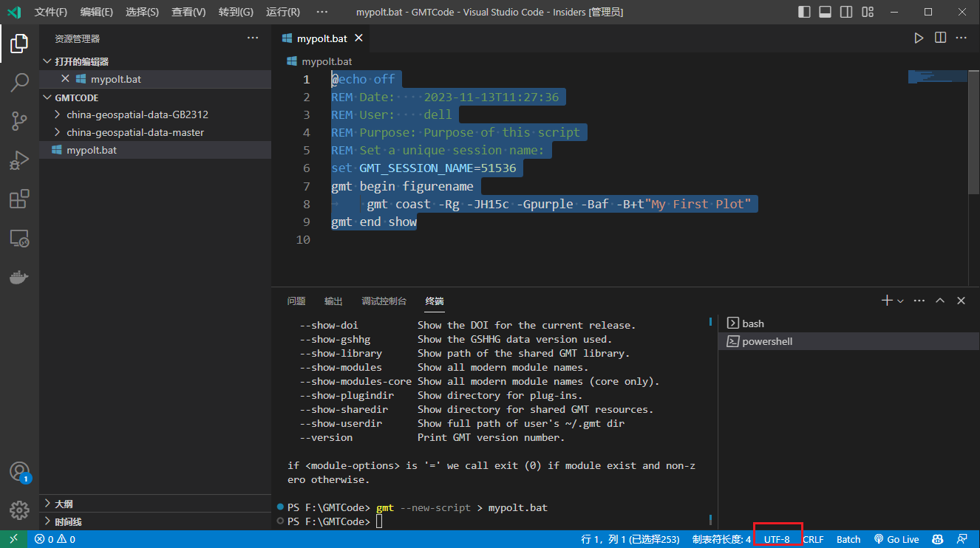Open the Source Control view icon

pyautogui.click(x=19, y=121)
